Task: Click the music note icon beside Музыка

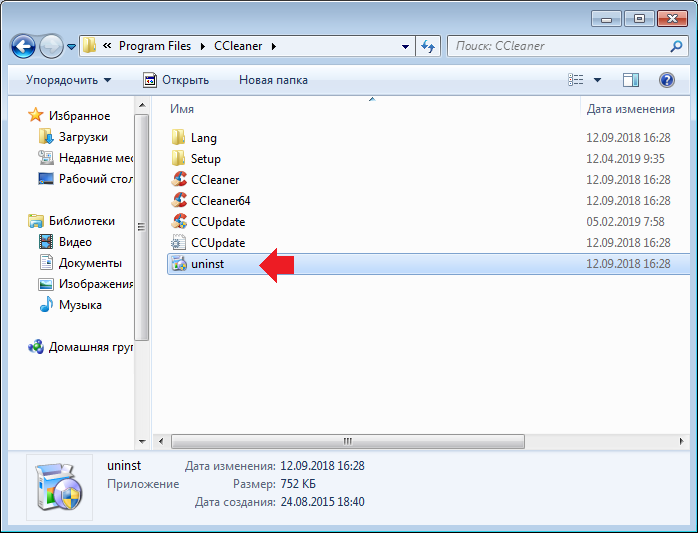Action: tap(46, 305)
